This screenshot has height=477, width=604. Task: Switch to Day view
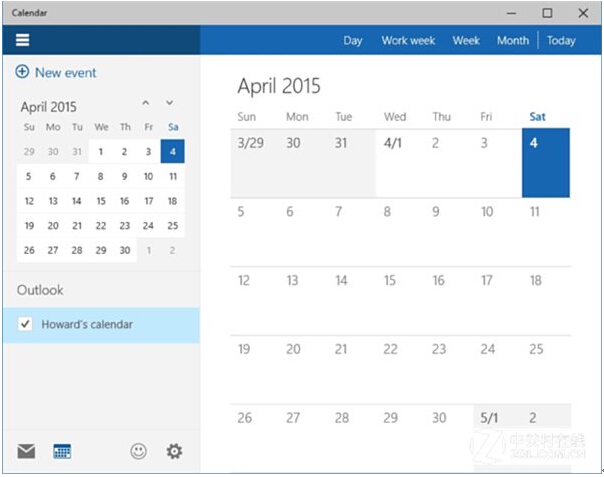click(352, 41)
